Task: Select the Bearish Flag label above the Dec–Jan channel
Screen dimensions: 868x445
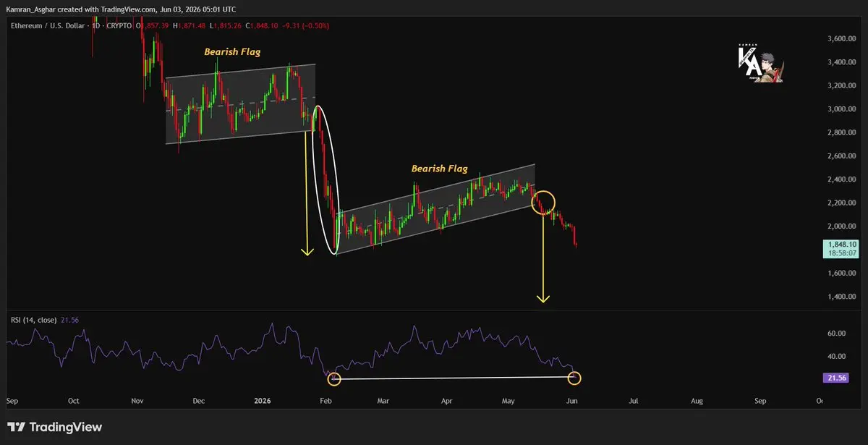Action: click(x=232, y=51)
